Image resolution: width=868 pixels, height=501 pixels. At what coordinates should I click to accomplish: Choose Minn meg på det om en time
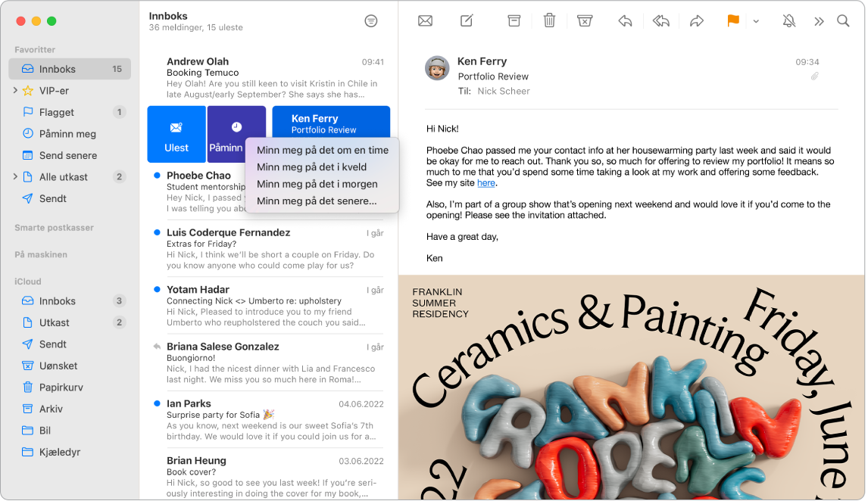(x=322, y=150)
